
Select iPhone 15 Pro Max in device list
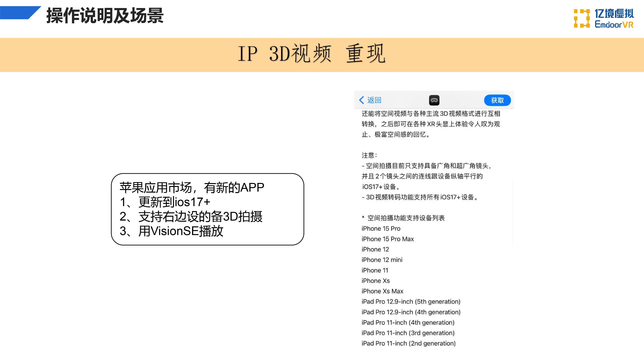[388, 239]
